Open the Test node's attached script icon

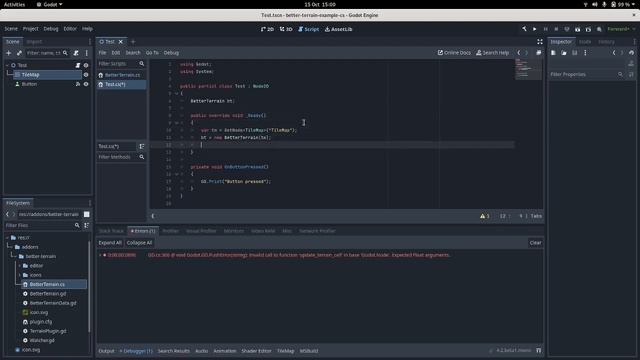[x=78, y=65]
